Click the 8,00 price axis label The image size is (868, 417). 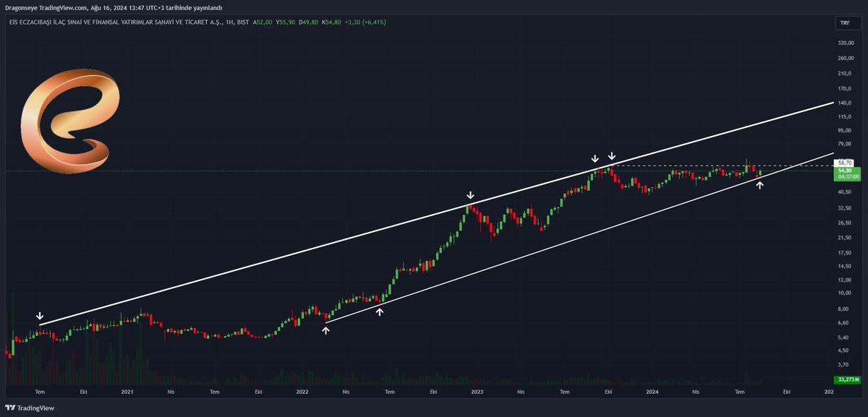[x=843, y=309]
